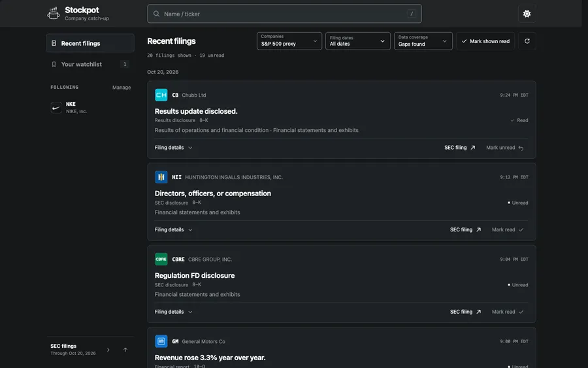Click the CBRE Group logo
Viewport: 588px width, 368px height.
click(161, 259)
